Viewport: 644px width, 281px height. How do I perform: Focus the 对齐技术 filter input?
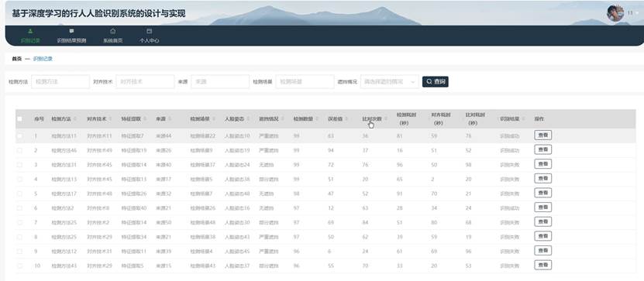[145, 81]
